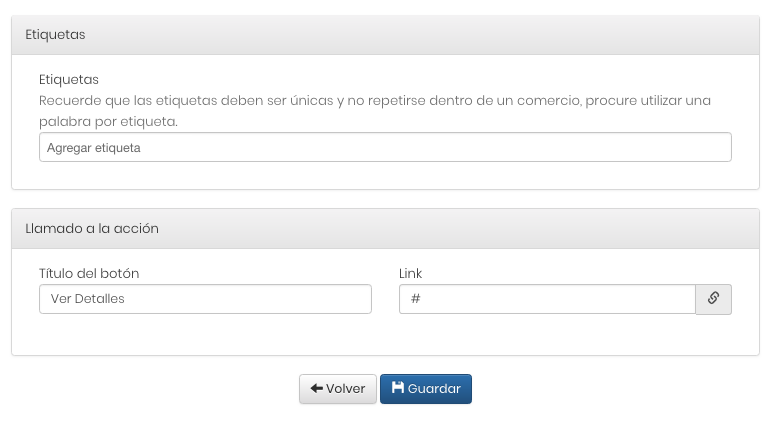Click the chain link icon button
The image size is (777, 421).
tap(713, 299)
